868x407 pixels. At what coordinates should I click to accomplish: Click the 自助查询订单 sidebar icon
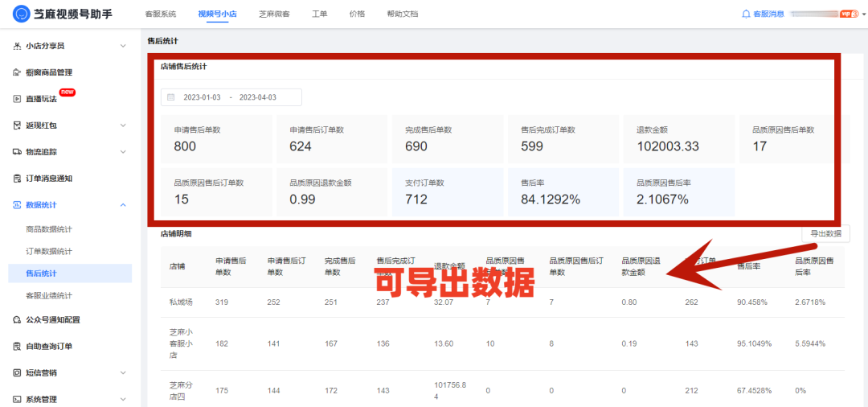coord(17,346)
